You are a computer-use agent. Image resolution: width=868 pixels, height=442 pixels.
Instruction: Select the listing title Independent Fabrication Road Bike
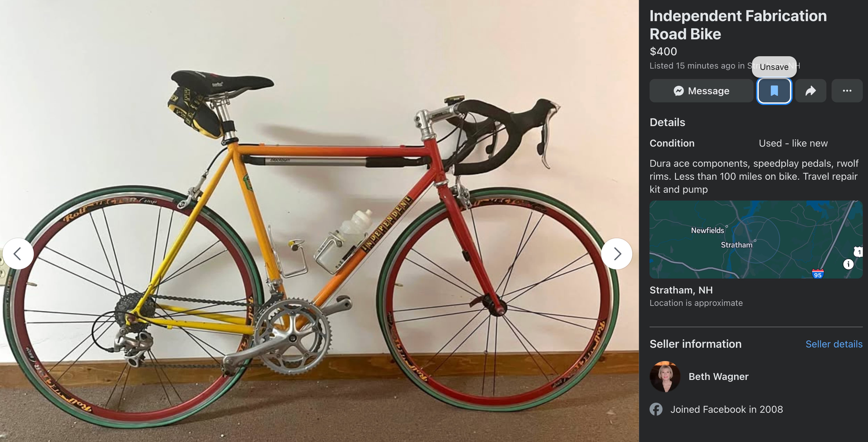pyautogui.click(x=738, y=25)
